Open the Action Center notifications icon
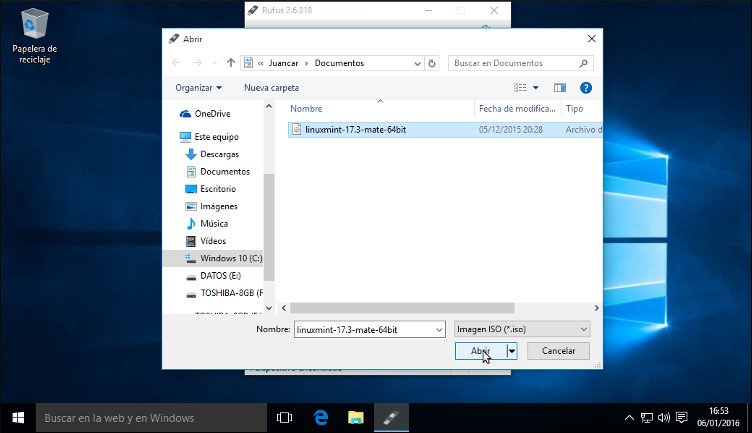 tap(682, 418)
